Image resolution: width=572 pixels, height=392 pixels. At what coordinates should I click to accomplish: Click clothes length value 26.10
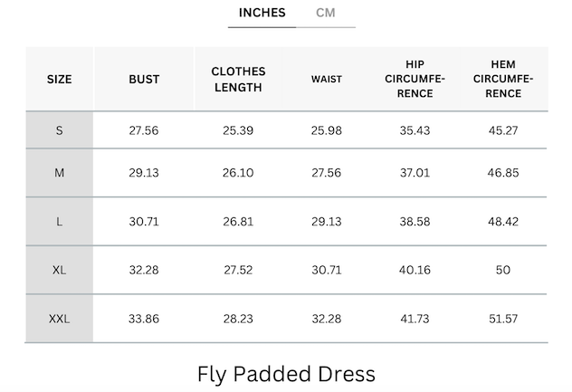point(238,173)
